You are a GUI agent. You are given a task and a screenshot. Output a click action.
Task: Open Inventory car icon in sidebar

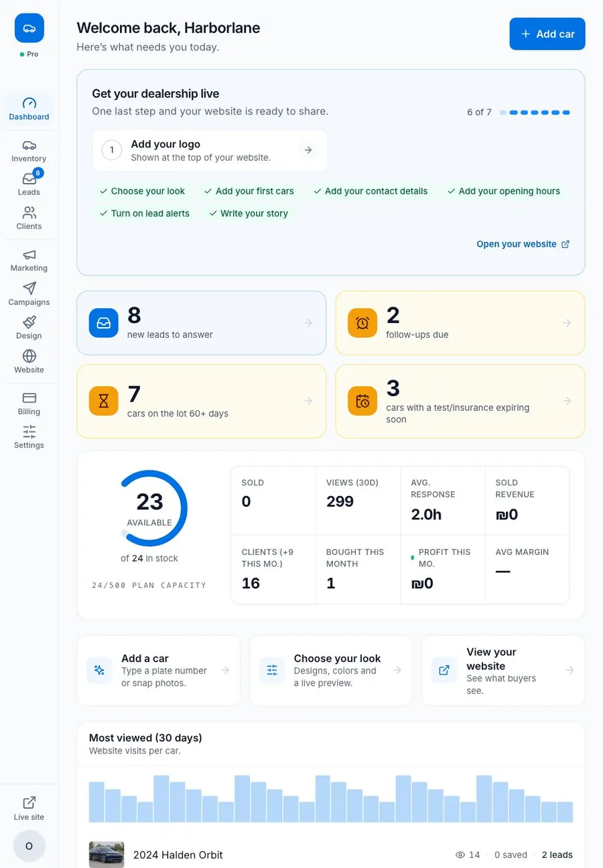point(29,145)
